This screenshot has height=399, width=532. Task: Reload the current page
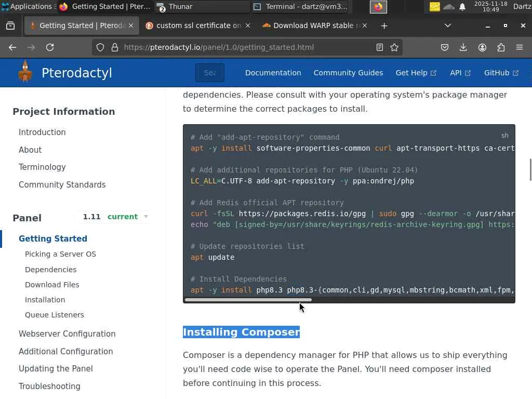tap(50, 47)
